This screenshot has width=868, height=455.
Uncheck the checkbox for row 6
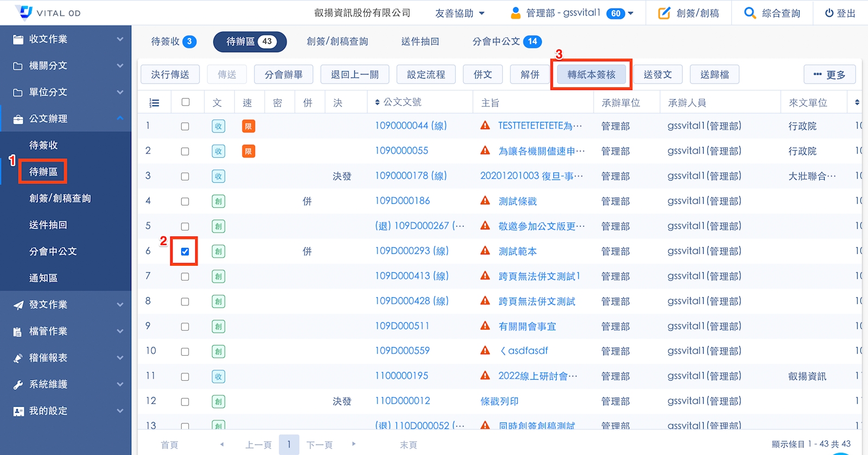click(185, 252)
